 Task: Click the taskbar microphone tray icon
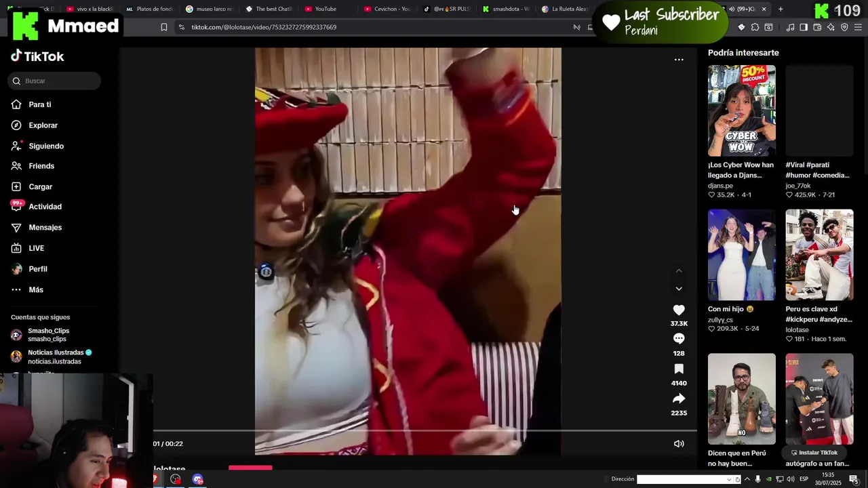click(758, 479)
